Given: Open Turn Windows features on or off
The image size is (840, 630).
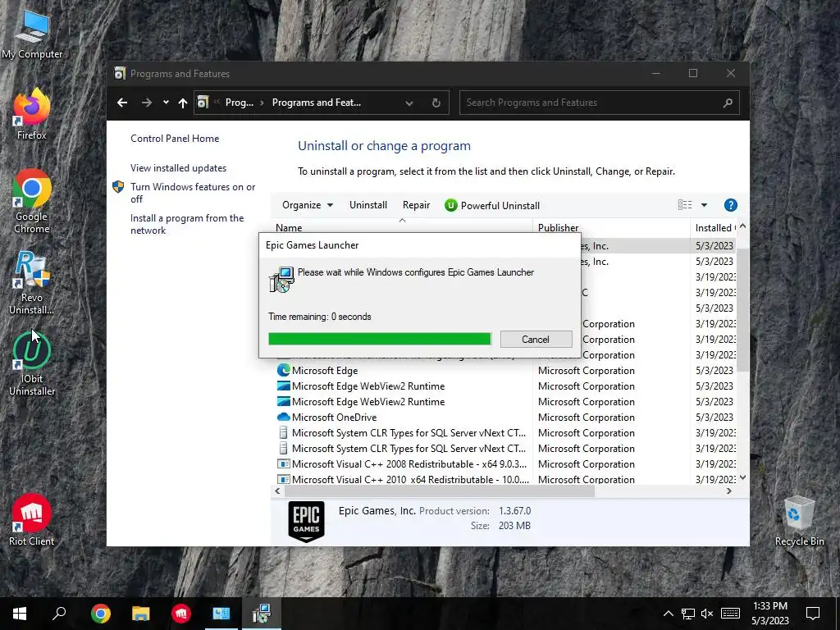Looking at the screenshot, I should point(192,193).
